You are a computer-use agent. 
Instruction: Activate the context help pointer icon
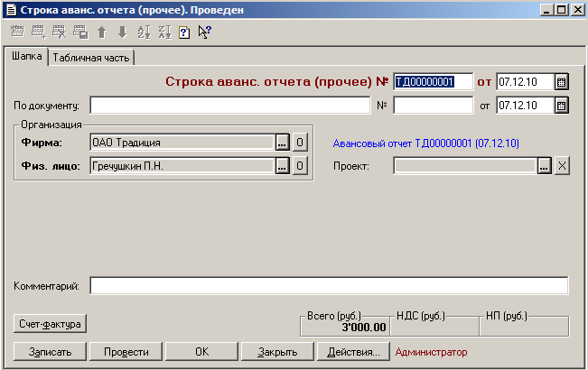tap(204, 32)
